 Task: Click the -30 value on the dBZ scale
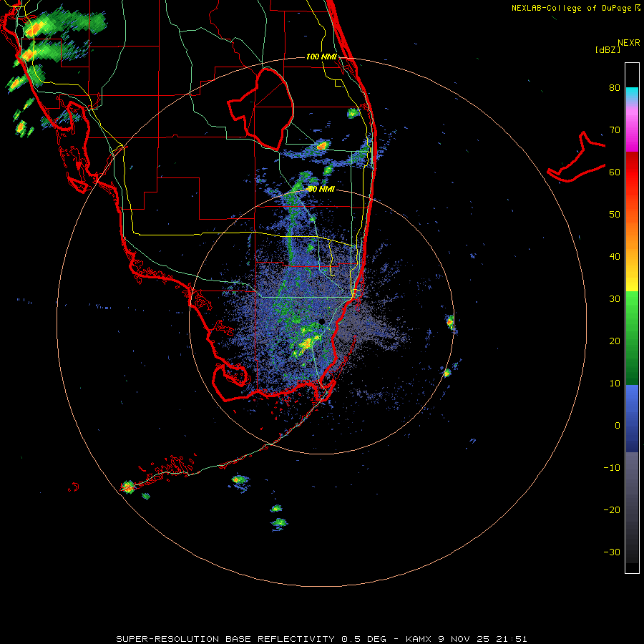[612, 552]
